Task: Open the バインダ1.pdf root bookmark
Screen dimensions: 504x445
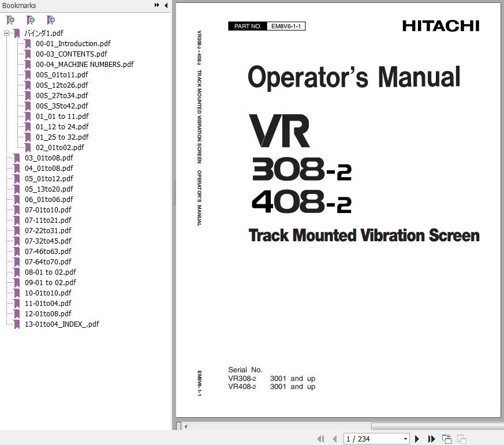Action: [x=44, y=33]
